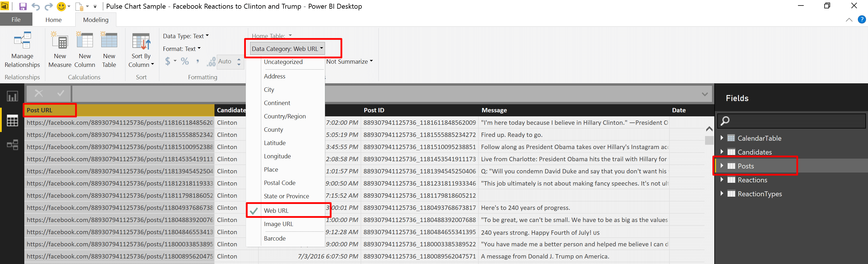The height and width of the screenshot is (264, 868).
Task: Apply currency format with dollar icon
Action: 168,61
